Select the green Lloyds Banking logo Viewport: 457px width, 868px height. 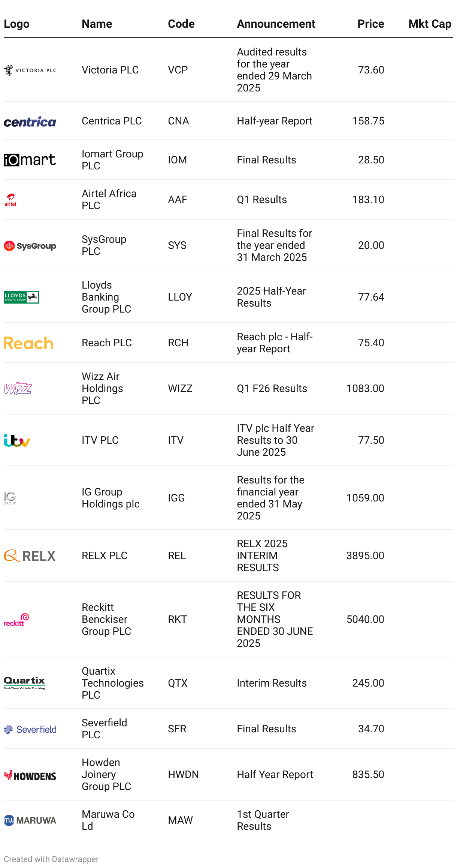(x=21, y=297)
